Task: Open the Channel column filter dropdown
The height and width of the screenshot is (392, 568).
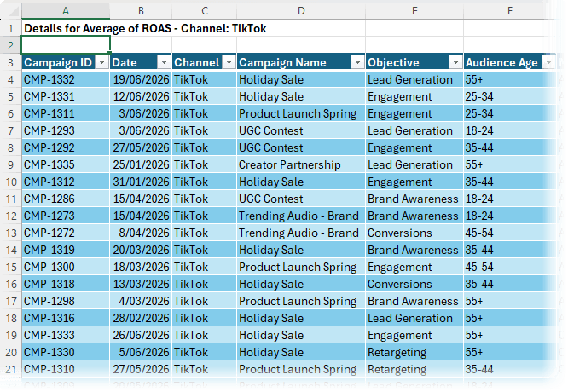Action: (x=229, y=62)
